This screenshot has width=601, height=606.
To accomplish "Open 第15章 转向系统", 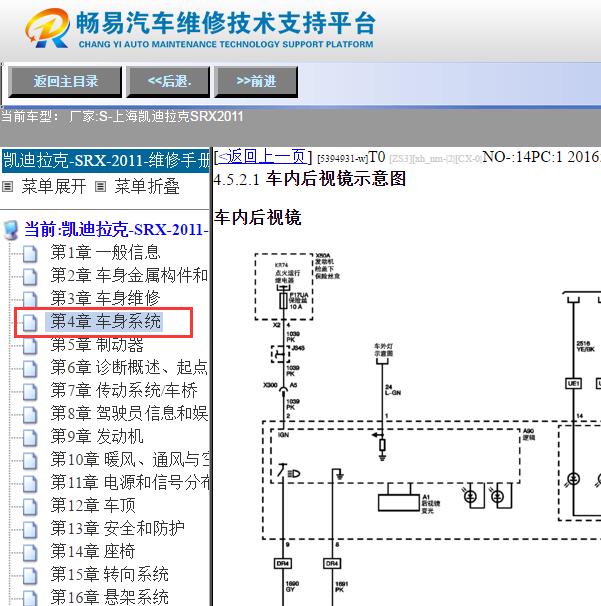I will click(109, 574).
